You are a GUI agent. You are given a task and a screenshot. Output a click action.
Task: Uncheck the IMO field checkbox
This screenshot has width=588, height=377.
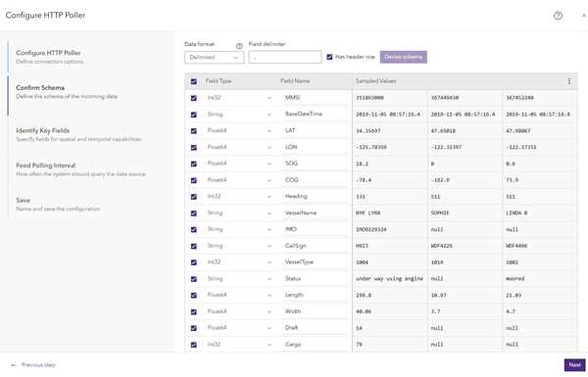click(193, 230)
